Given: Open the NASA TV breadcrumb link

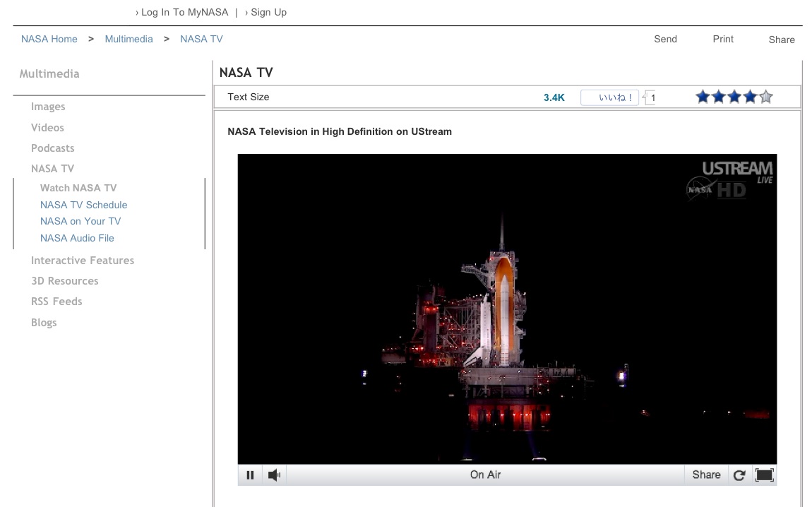Looking at the screenshot, I should 201,39.
